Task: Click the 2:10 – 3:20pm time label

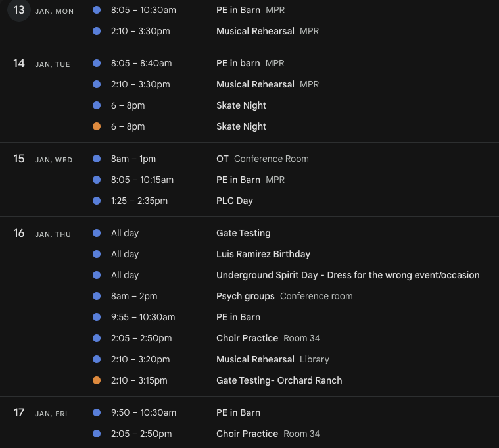Action: click(140, 359)
